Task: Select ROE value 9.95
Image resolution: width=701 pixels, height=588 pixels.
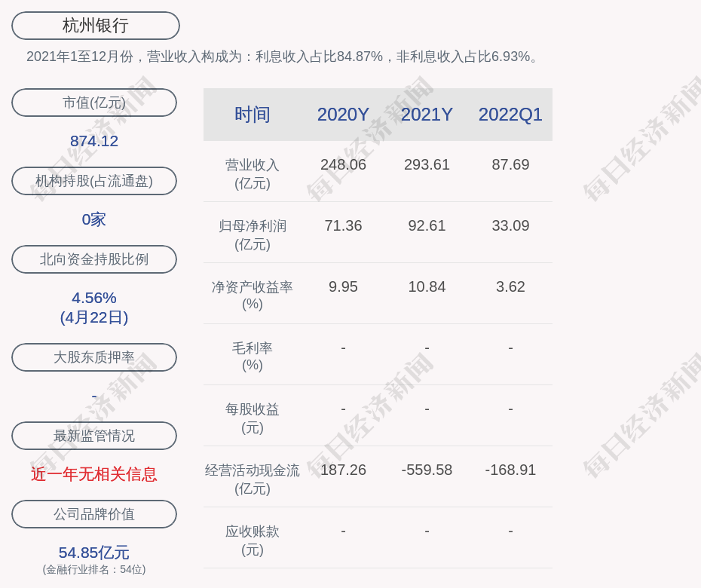Action: coord(344,286)
